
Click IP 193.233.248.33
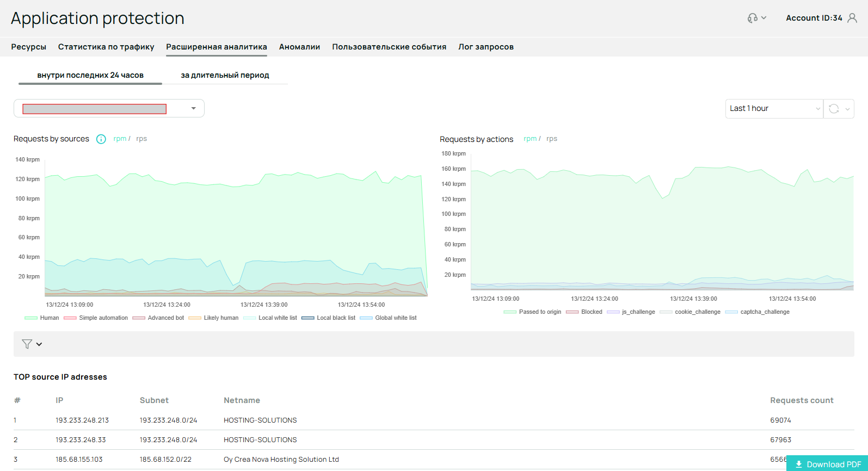click(81, 439)
